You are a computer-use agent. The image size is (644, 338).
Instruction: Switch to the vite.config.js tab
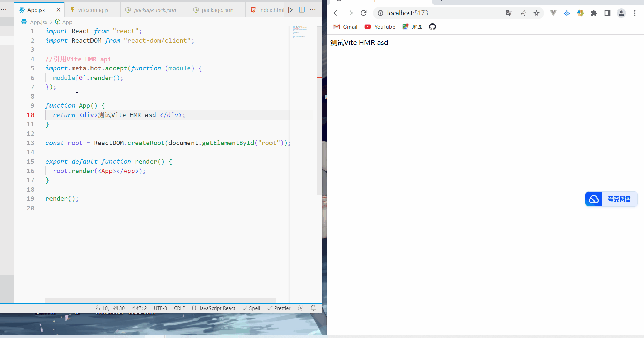coord(92,10)
